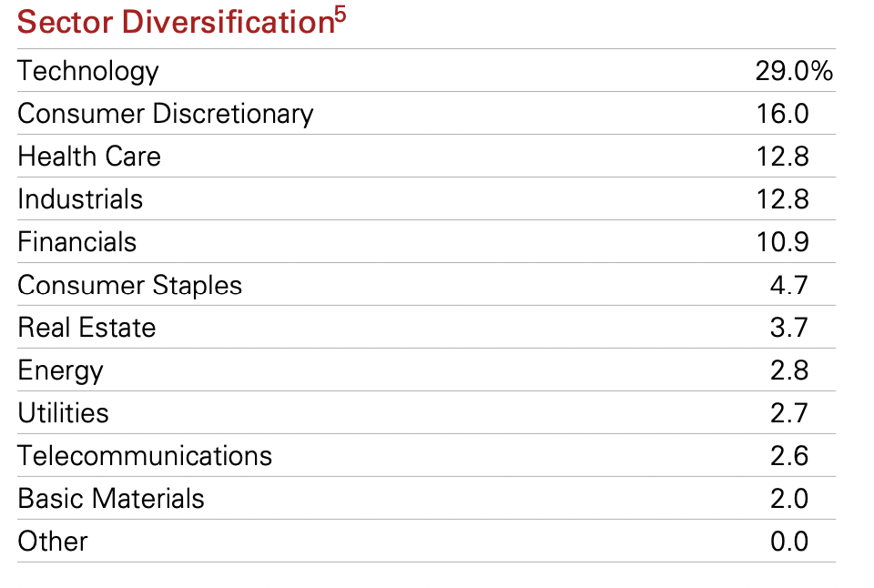Select the Health Care label
874x588 pixels.
(x=89, y=157)
